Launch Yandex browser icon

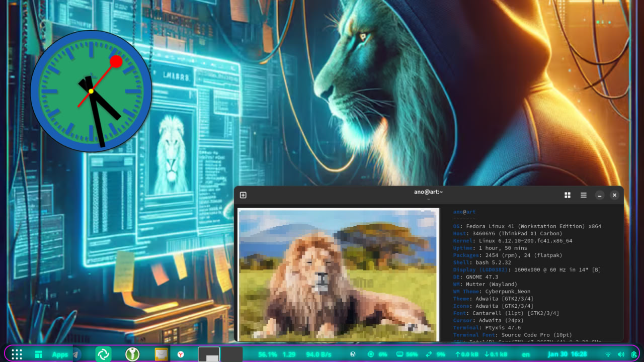[x=180, y=354]
